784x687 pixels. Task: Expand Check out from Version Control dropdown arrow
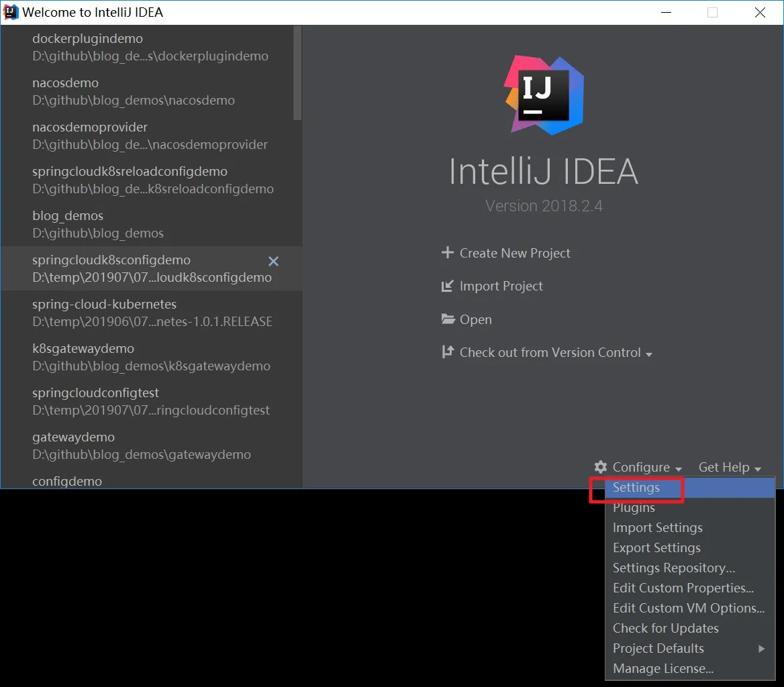point(649,354)
